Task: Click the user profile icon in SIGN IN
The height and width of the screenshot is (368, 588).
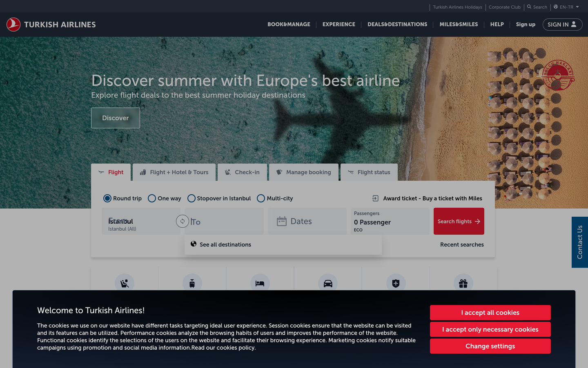Action: coord(574,24)
